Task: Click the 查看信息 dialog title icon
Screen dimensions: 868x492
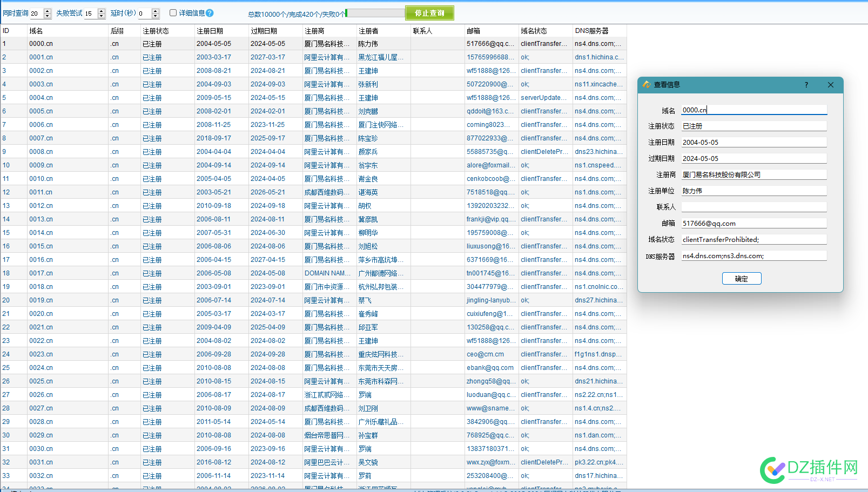Action: pyautogui.click(x=647, y=85)
